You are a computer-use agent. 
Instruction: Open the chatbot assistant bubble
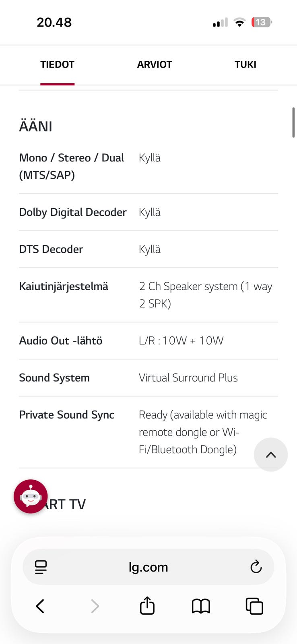31,496
